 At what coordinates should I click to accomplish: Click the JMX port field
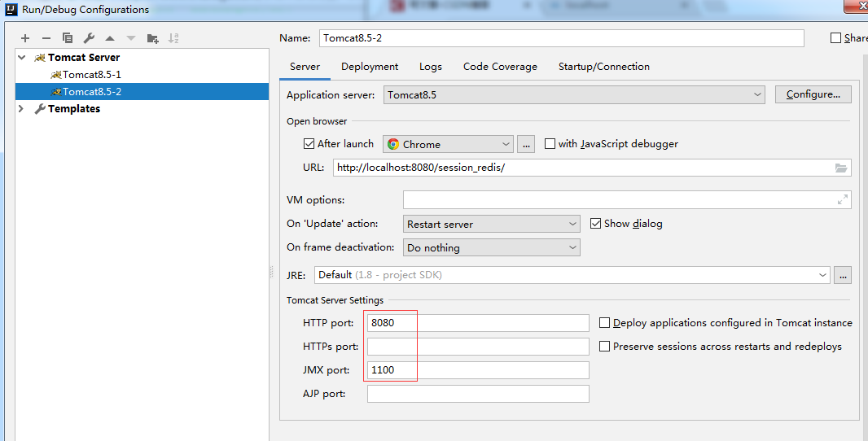point(478,370)
